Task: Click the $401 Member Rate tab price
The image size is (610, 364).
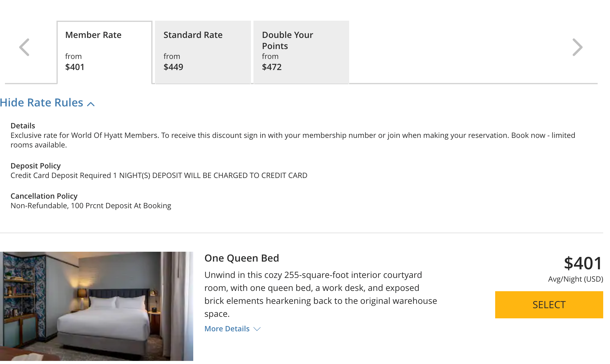Action: click(75, 67)
